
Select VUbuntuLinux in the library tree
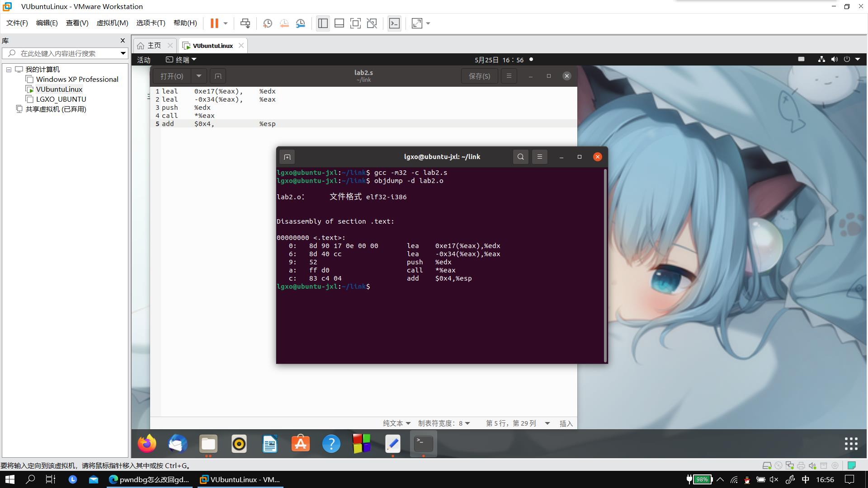point(59,89)
